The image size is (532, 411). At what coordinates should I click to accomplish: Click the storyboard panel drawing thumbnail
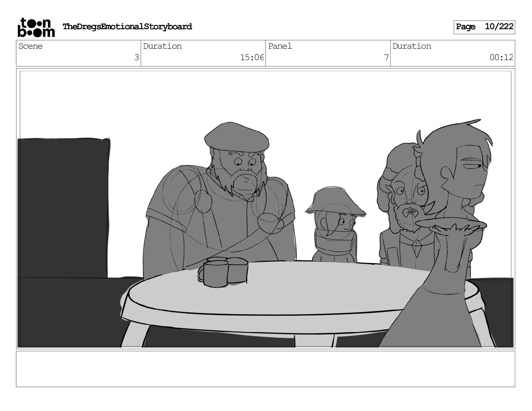(266, 209)
